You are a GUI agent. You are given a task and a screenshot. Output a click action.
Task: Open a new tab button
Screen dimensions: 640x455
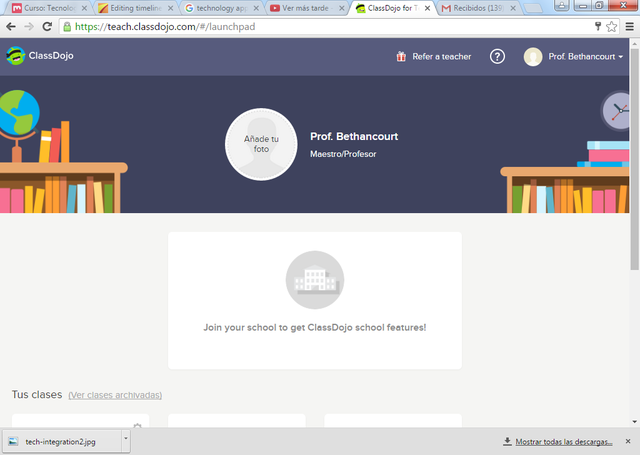533,8
